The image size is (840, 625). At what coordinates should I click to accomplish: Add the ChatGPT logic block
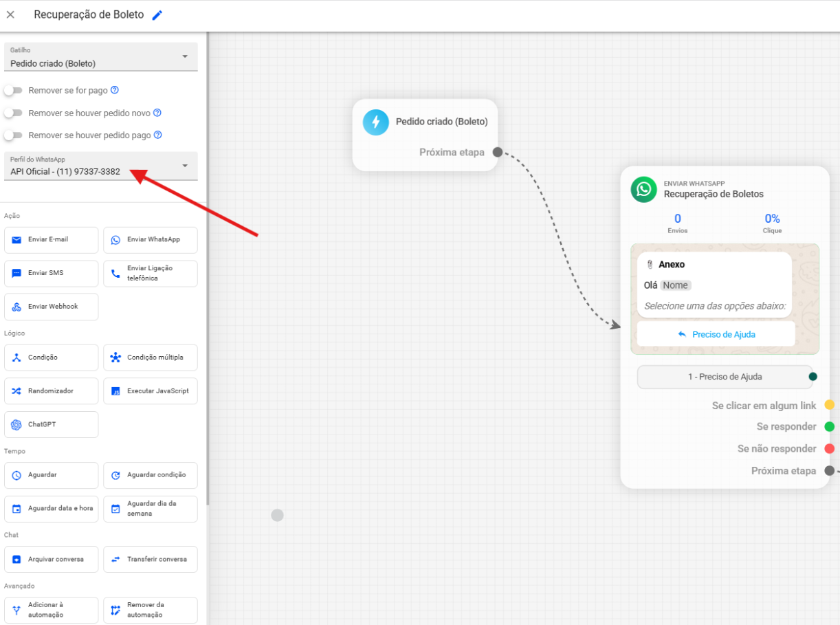51,425
